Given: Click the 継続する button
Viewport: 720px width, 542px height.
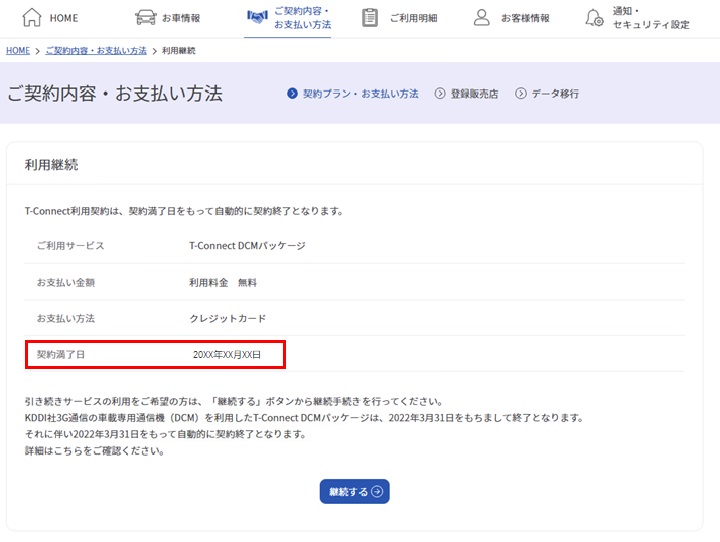Looking at the screenshot, I should (354, 491).
